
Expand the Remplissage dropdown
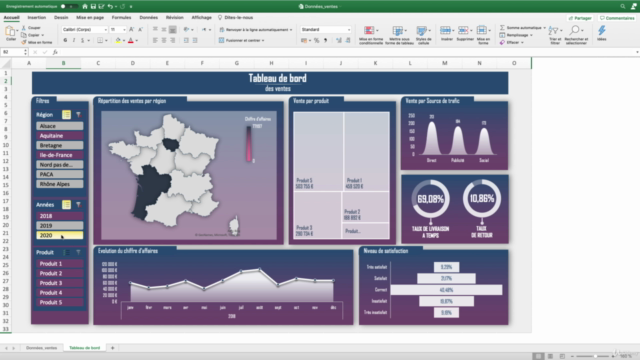click(x=531, y=35)
